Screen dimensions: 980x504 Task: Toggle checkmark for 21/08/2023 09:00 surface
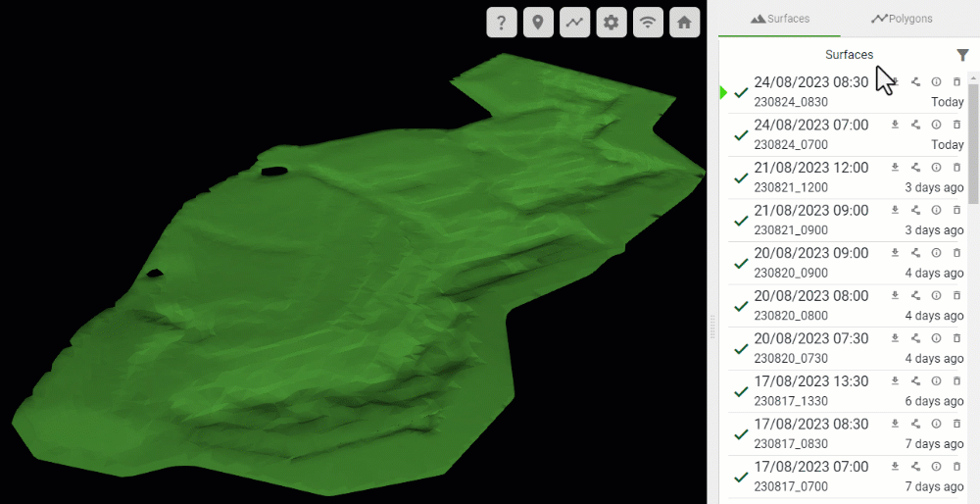pos(741,221)
